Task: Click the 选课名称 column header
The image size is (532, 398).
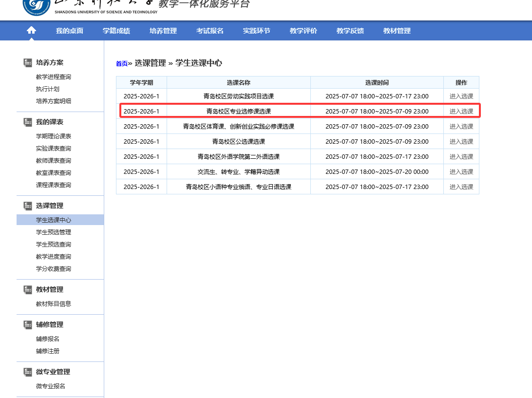Action: pyautogui.click(x=238, y=82)
